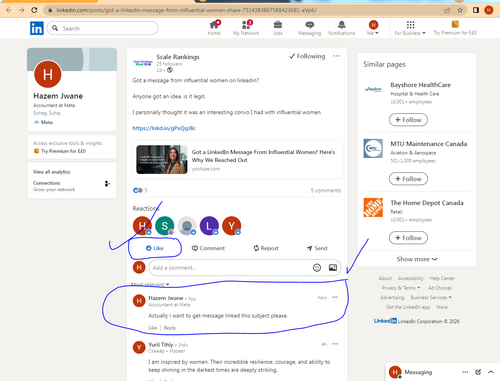The image size is (500, 381).
Task: Reload the page with browser refresh
Action: (34, 10)
